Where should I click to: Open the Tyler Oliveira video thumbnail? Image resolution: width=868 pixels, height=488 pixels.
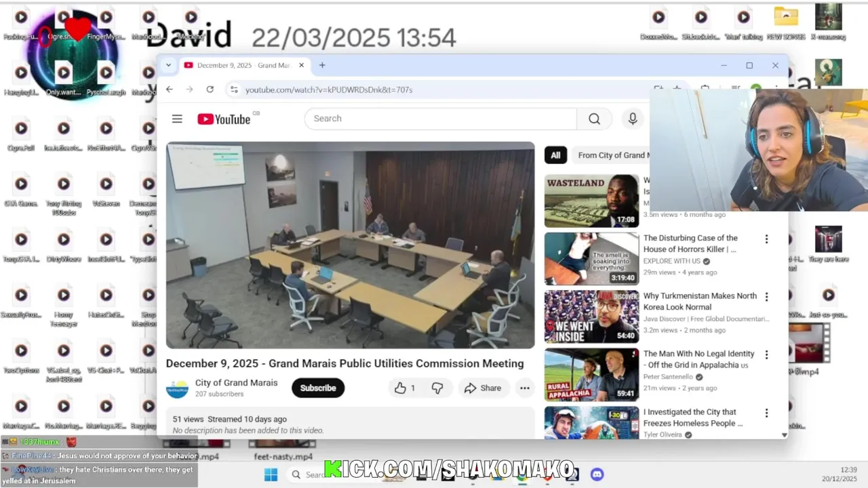(x=591, y=423)
